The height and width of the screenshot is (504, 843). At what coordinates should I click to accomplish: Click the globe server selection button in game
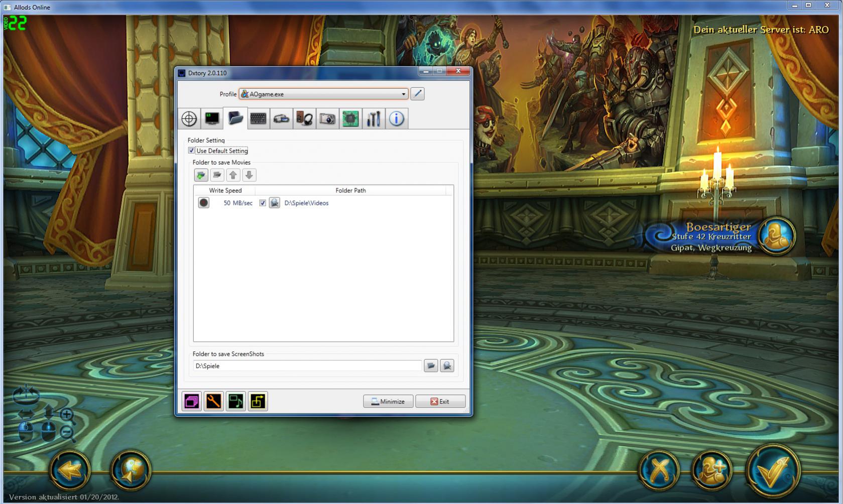tap(131, 471)
